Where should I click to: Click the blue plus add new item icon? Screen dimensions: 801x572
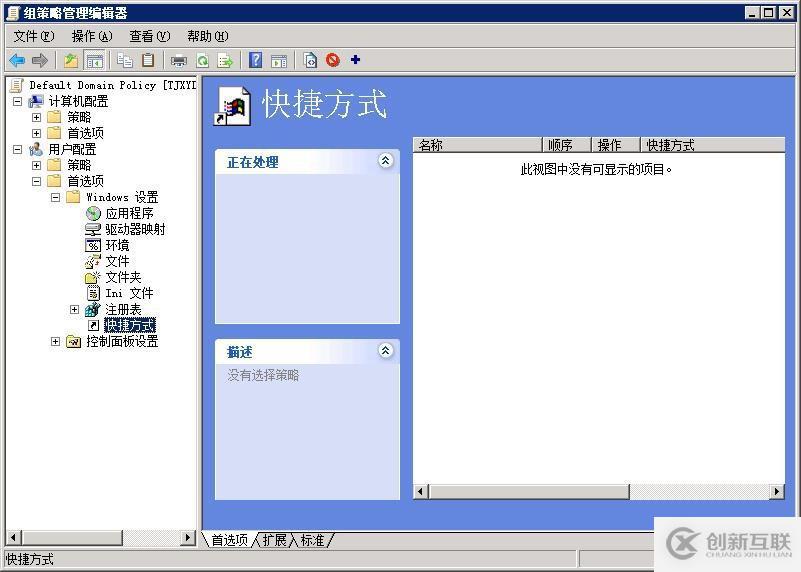(x=356, y=60)
